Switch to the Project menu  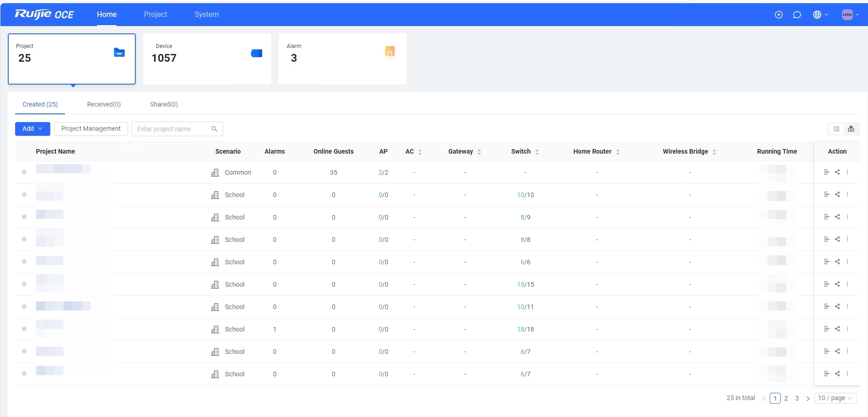(155, 15)
